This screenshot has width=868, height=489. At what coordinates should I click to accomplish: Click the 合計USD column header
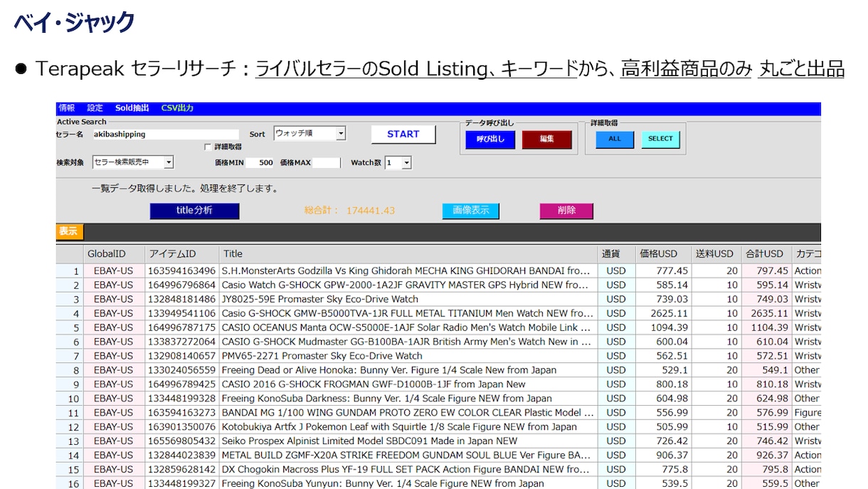(766, 253)
